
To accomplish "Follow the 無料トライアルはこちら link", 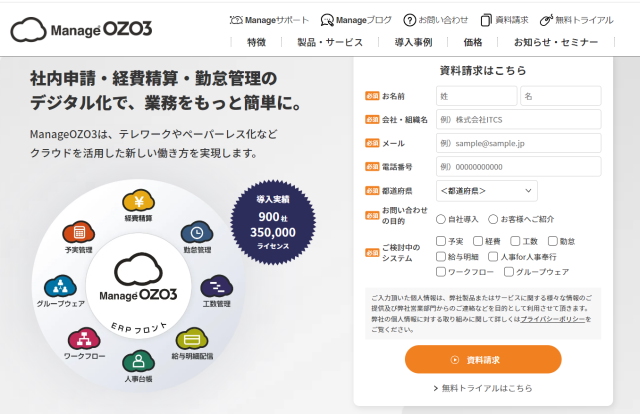I will click(x=483, y=388).
